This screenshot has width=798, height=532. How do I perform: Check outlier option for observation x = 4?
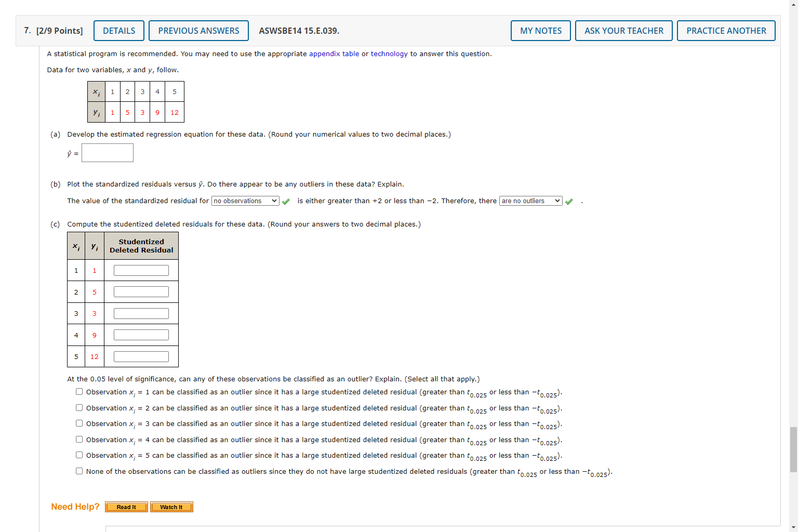79,439
